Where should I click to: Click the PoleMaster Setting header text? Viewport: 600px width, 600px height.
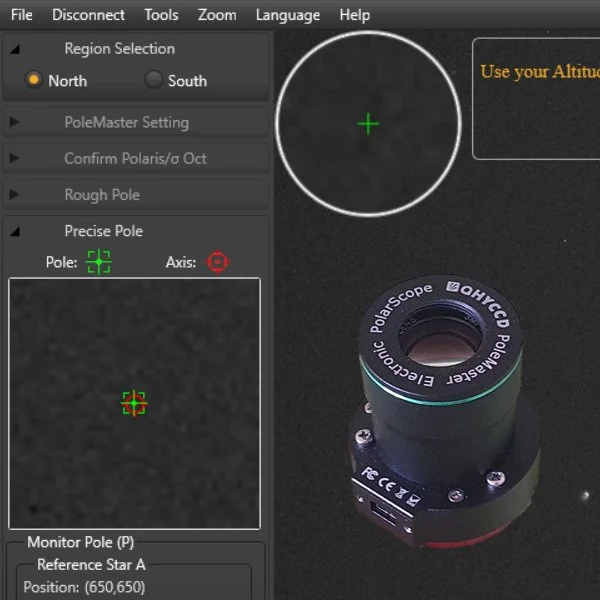pyautogui.click(x=127, y=122)
